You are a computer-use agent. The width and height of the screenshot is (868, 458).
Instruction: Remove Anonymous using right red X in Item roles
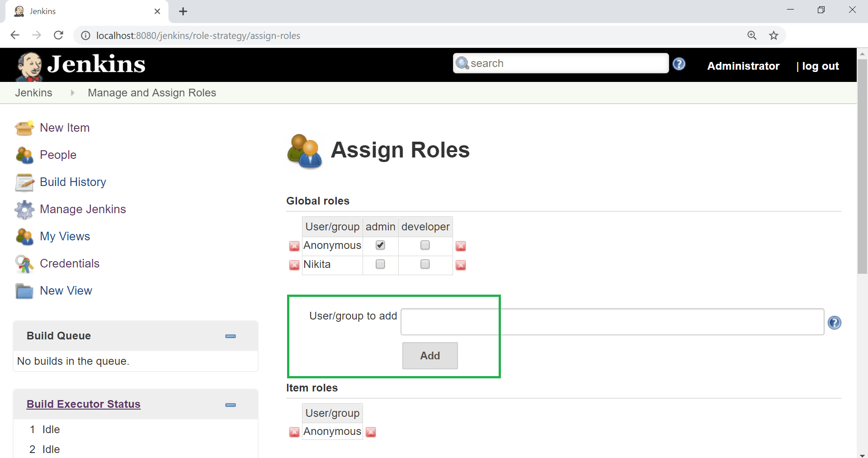pos(371,432)
